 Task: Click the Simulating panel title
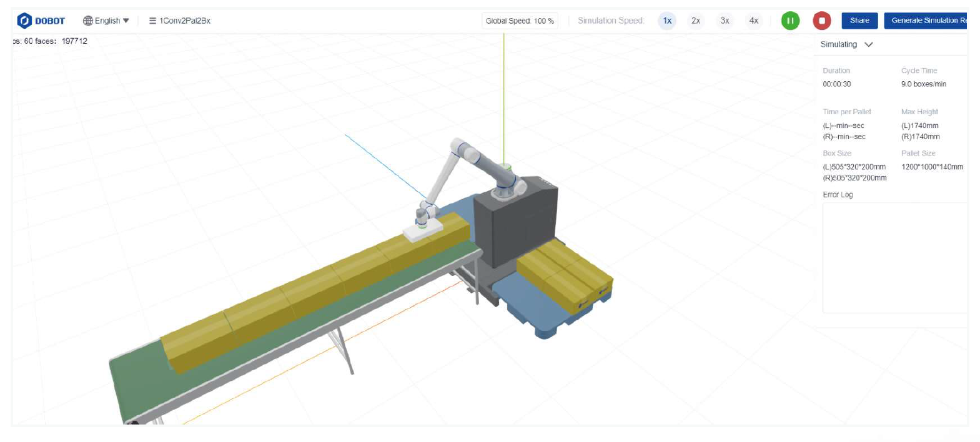[839, 44]
